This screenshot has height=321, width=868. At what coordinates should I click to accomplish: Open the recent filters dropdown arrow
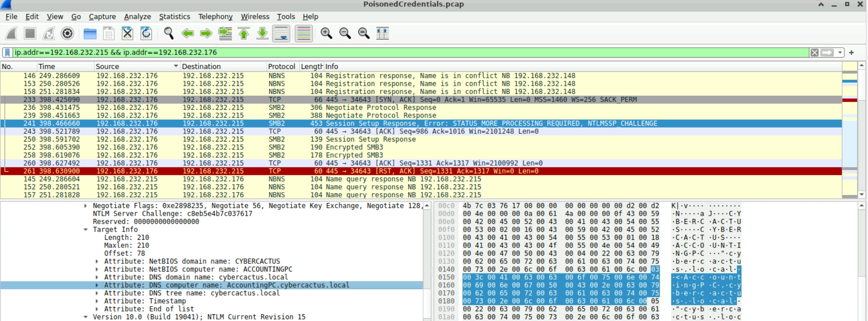click(x=840, y=53)
